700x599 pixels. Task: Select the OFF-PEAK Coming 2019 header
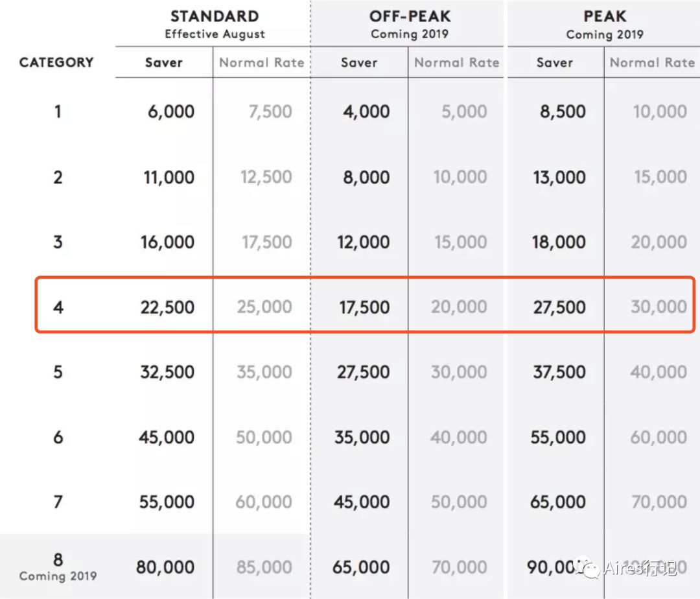(x=410, y=25)
